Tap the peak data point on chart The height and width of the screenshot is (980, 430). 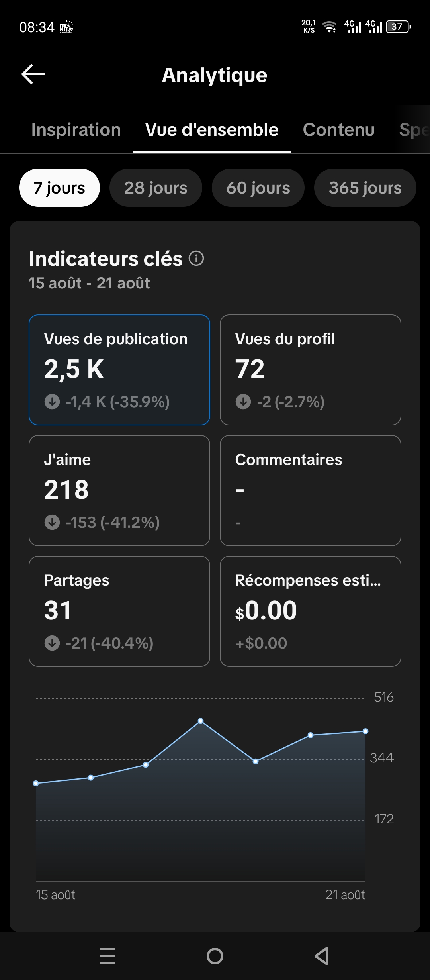click(201, 721)
